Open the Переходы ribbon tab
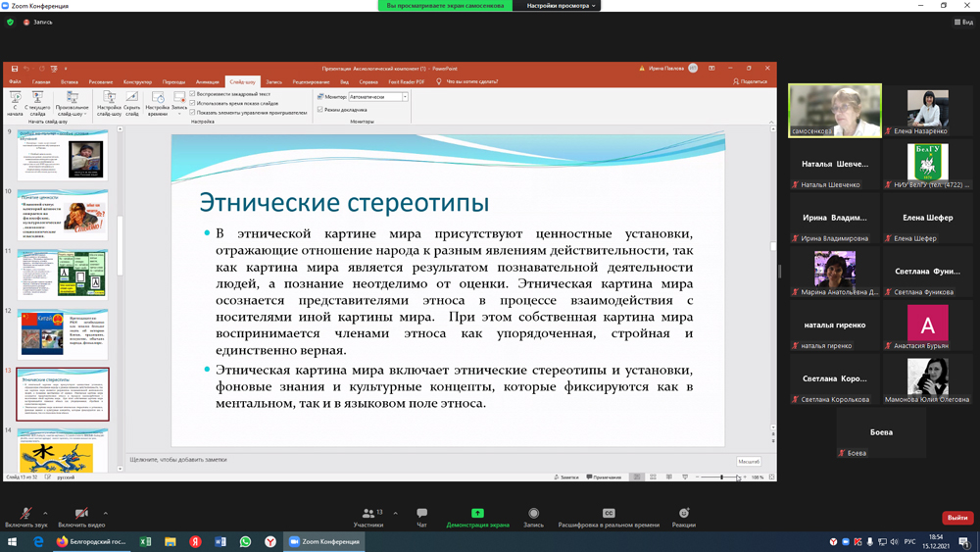The height and width of the screenshot is (552, 980). pyautogui.click(x=173, y=82)
